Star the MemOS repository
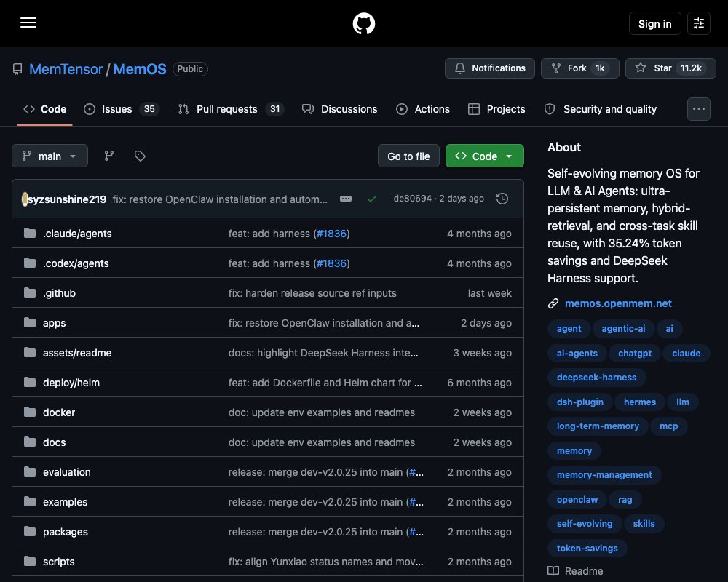728x582 pixels. point(670,68)
